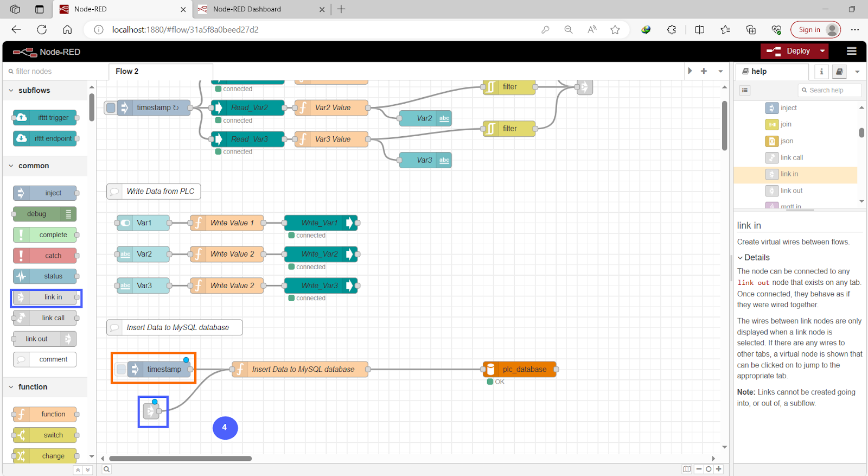868x476 pixels.
Task: Click zoom out minus in canvas footer
Action: (x=699, y=469)
